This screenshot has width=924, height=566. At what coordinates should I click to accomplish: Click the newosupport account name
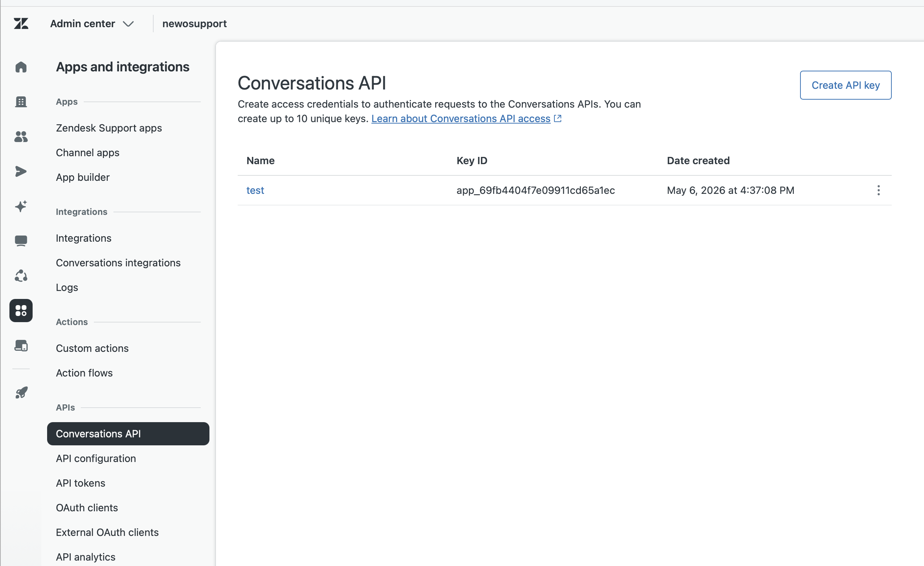point(194,24)
